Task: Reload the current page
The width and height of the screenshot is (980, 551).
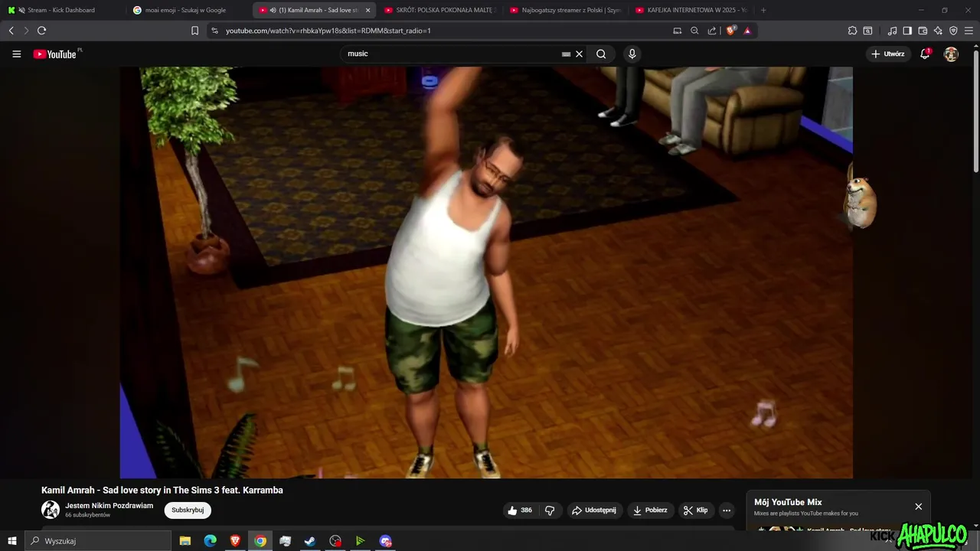Action: (41, 31)
